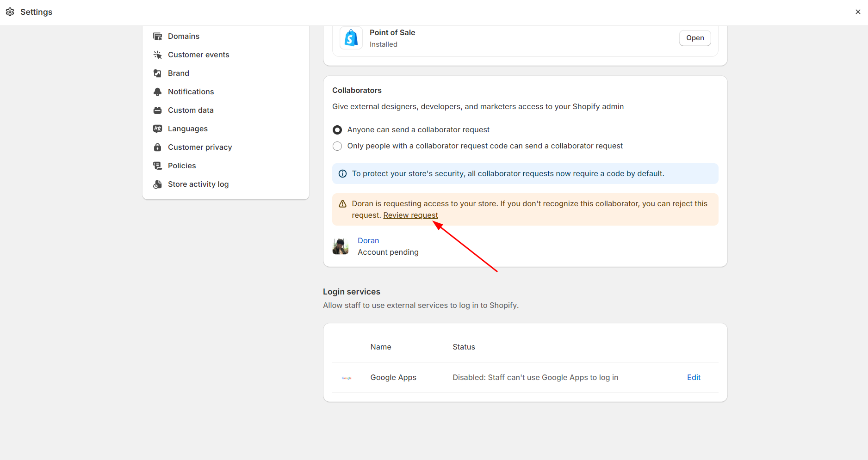Edit the Google Apps login service
868x460 pixels.
[x=693, y=377]
